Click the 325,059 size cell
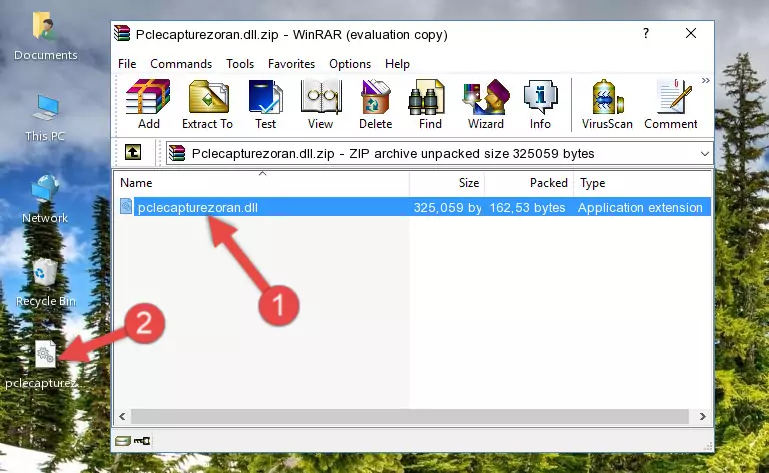Viewport: 769px width, 473px height. tap(447, 208)
